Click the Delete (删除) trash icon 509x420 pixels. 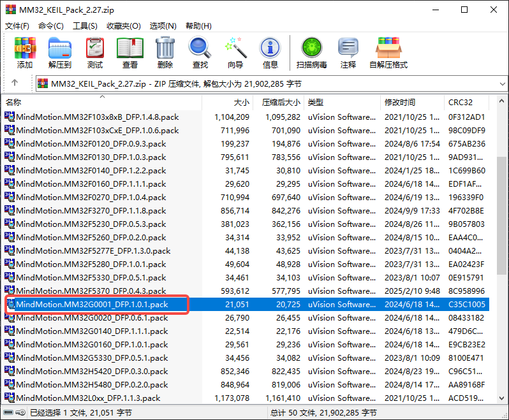(165, 52)
